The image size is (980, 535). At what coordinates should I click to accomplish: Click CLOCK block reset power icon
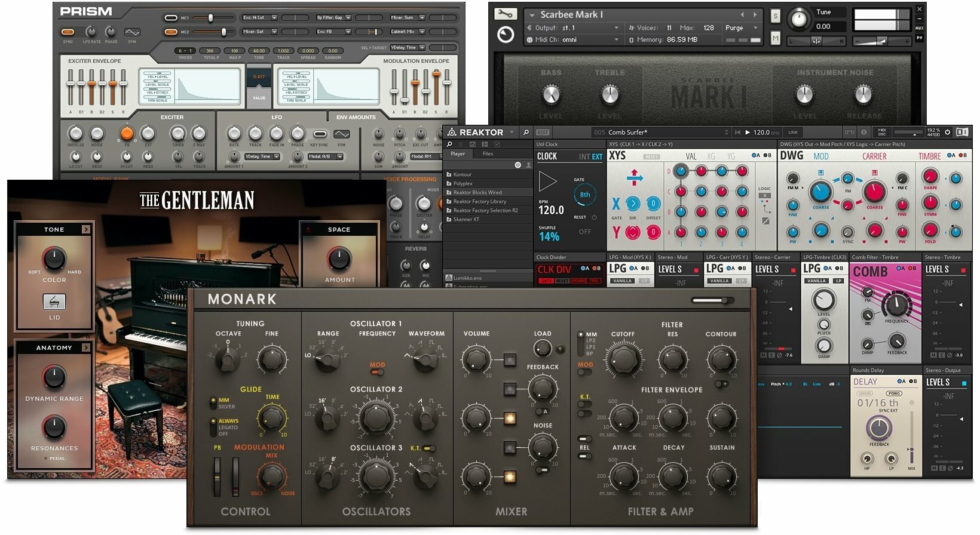pos(594,217)
